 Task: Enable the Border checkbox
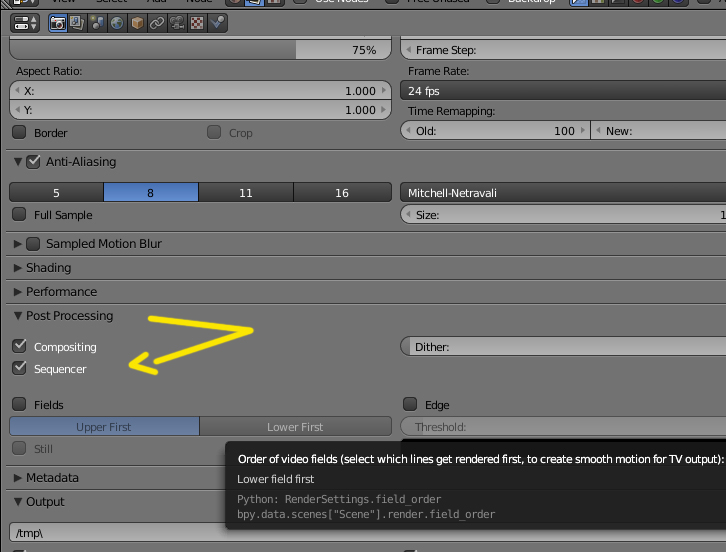(x=19, y=132)
